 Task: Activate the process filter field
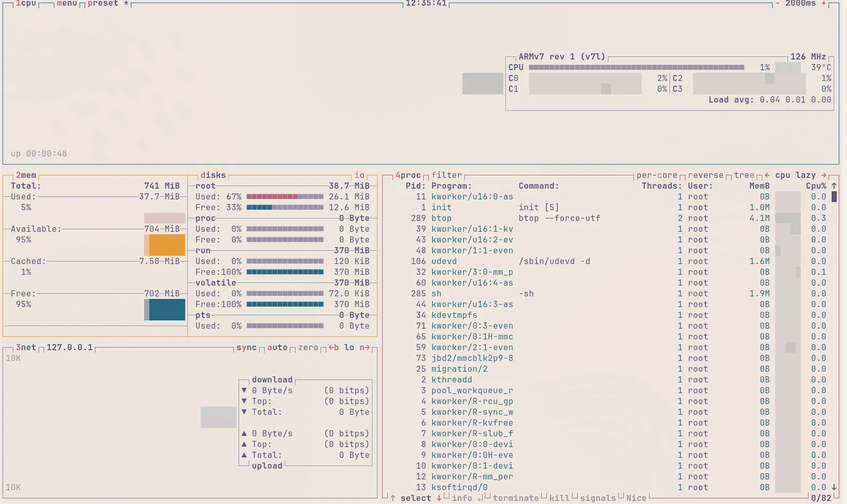click(446, 175)
